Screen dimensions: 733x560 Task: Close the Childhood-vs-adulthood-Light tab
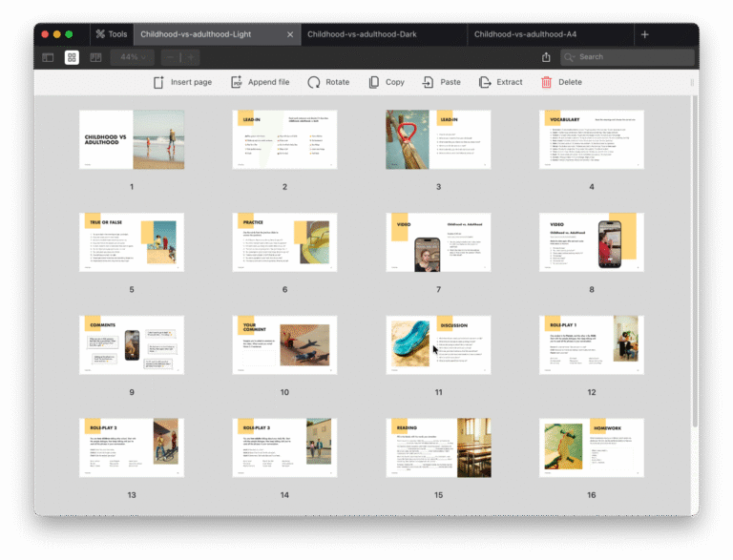[x=290, y=34]
